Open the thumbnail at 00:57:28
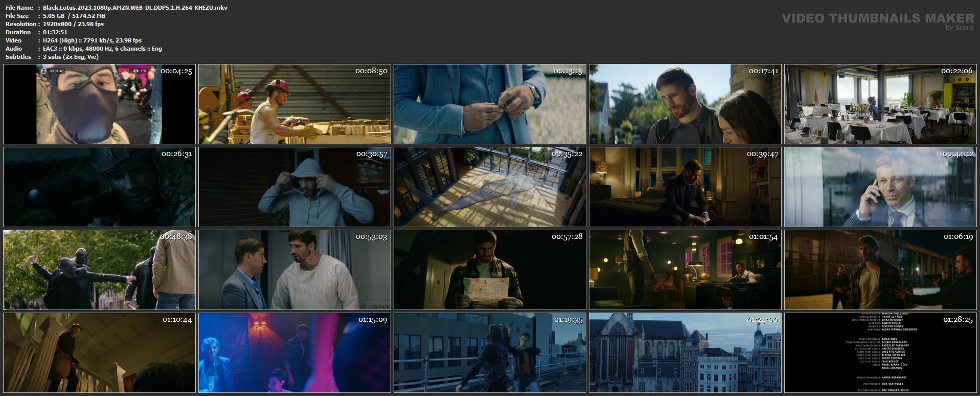980x396 pixels. [x=490, y=270]
